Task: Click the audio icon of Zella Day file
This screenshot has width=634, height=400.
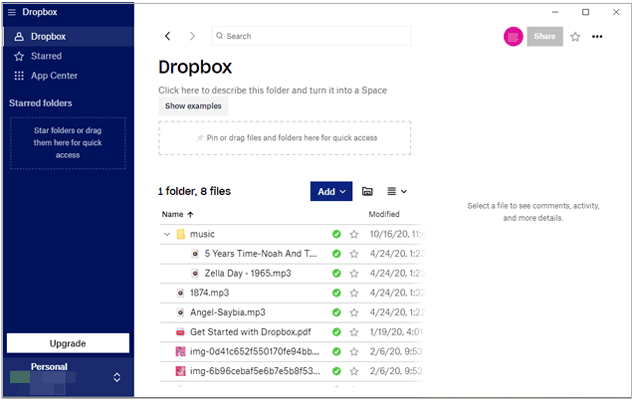Action: tap(195, 273)
